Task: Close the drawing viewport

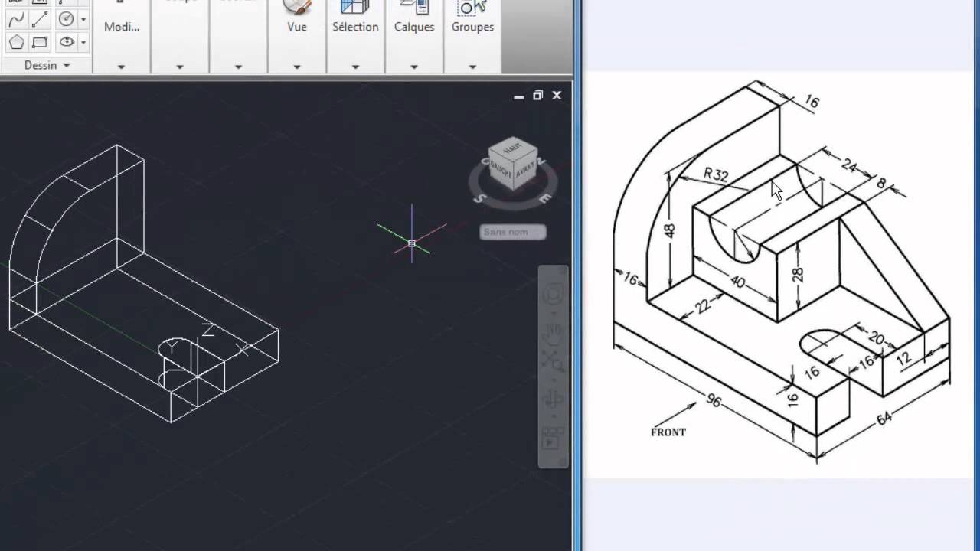Action: coord(557,96)
